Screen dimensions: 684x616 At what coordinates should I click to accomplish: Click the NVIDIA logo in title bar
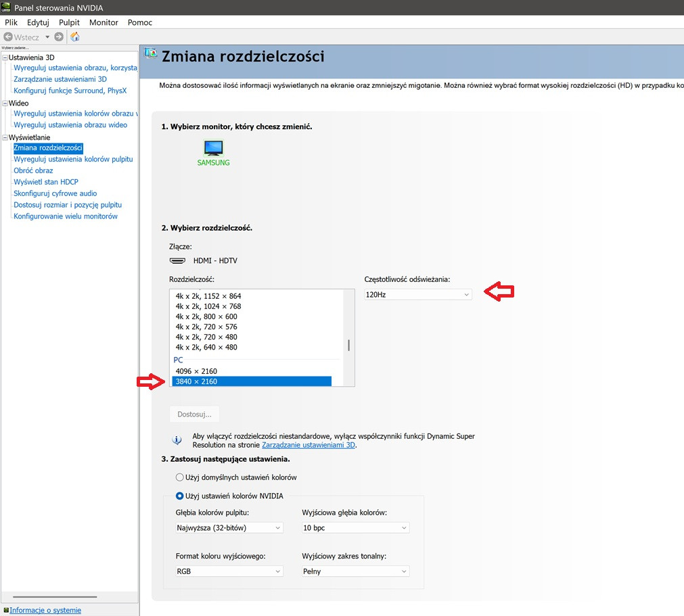pos(6,7)
